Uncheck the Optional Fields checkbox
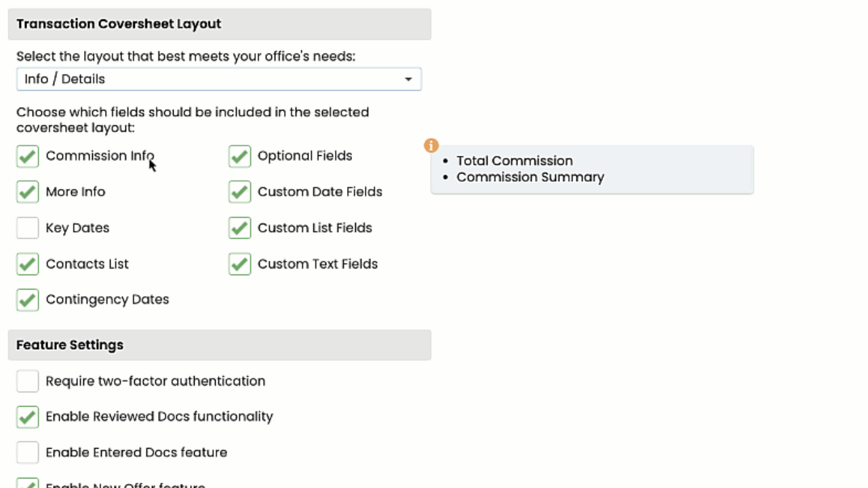The image size is (868, 488). (x=240, y=157)
